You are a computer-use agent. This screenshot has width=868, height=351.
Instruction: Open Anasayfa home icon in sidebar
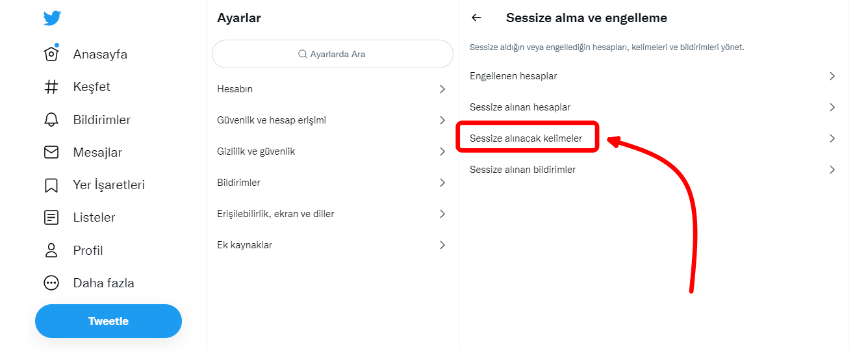click(x=51, y=54)
